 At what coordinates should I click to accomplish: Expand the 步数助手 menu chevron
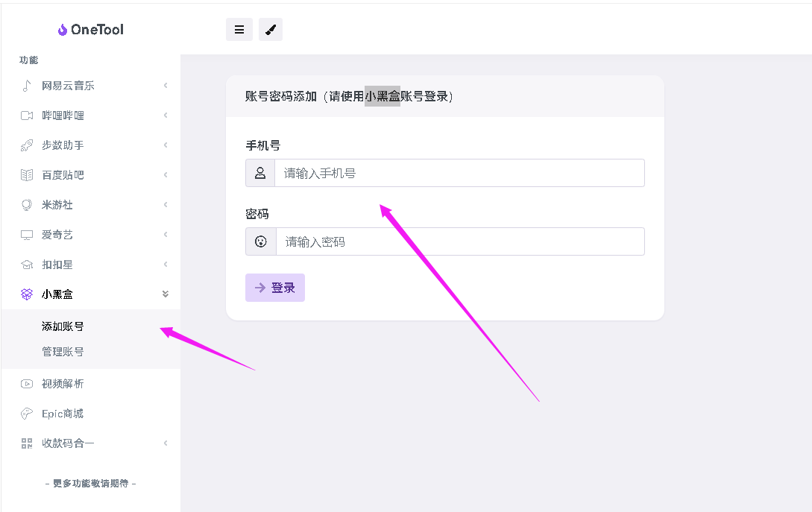[x=166, y=145]
